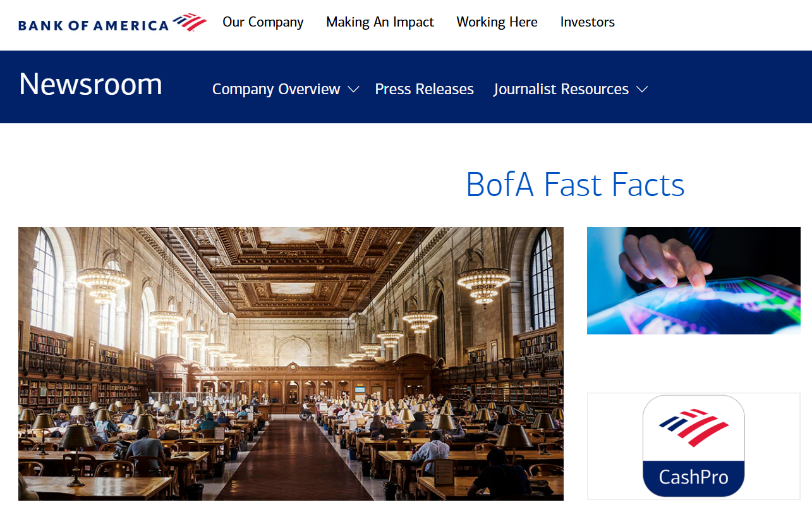Select Making An Impact in top navigation
812x507 pixels.
pyautogui.click(x=380, y=22)
